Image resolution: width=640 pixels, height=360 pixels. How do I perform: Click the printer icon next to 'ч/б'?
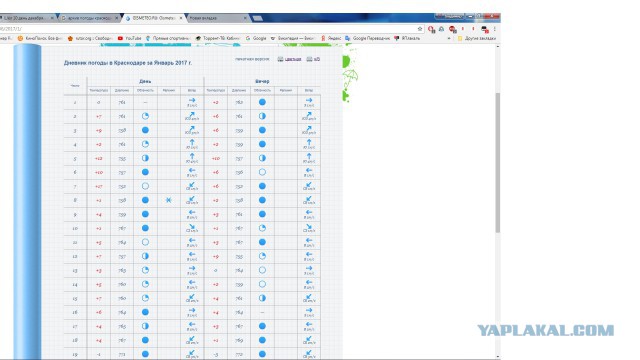[x=309, y=59]
